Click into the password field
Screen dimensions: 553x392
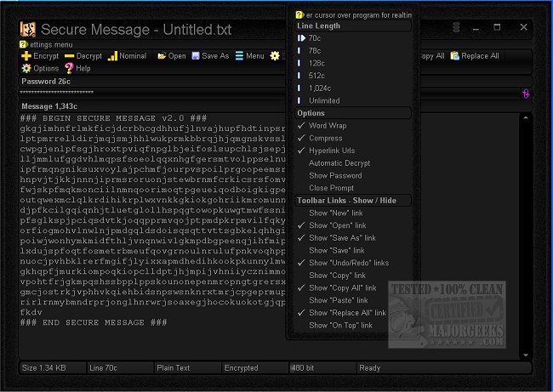151,93
